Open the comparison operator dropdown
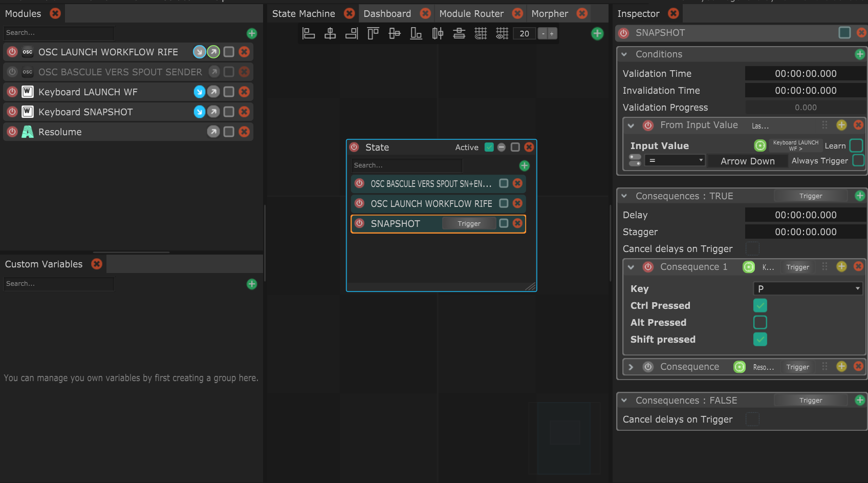 pyautogui.click(x=675, y=161)
